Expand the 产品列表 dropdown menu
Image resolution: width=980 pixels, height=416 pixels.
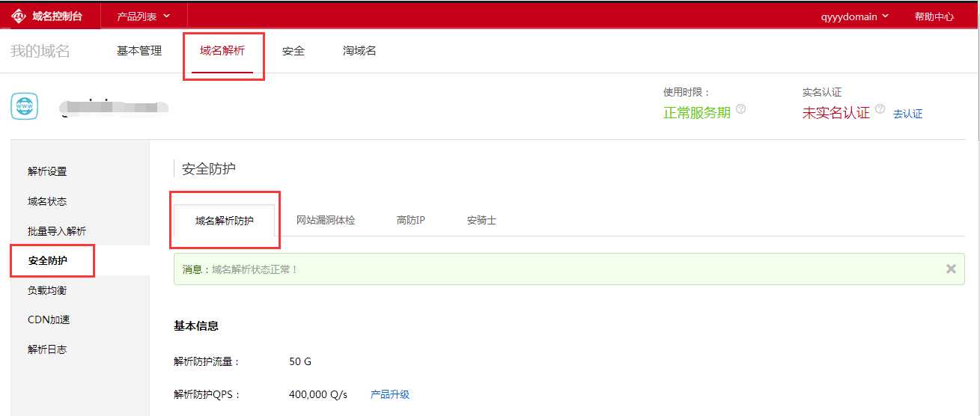[143, 16]
